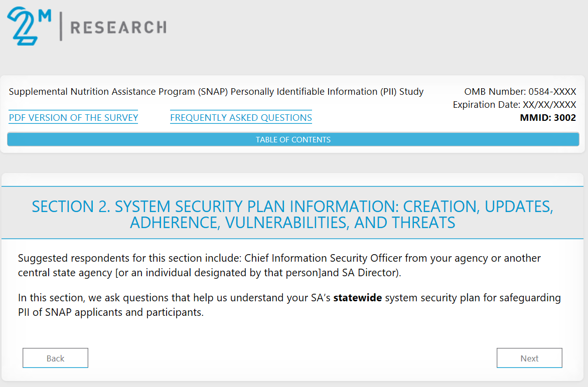The width and height of the screenshot is (588, 387).
Task: Click the PII of SNAP applicants line
Action: click(110, 313)
